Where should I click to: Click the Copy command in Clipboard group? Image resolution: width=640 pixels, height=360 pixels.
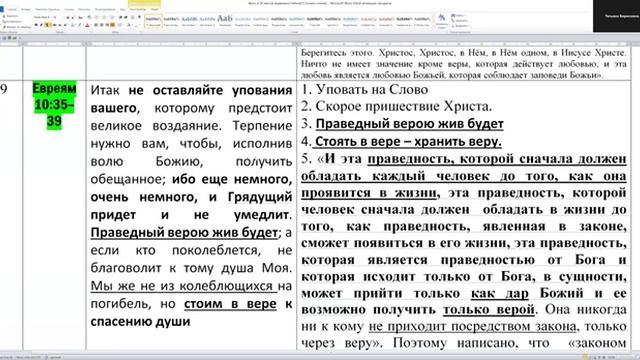11,22
